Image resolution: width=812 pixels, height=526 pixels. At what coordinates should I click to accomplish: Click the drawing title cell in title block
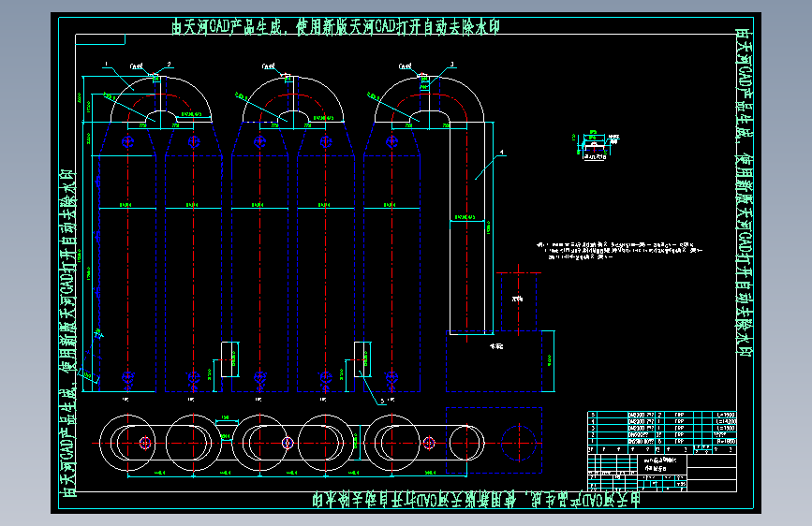coord(662,464)
